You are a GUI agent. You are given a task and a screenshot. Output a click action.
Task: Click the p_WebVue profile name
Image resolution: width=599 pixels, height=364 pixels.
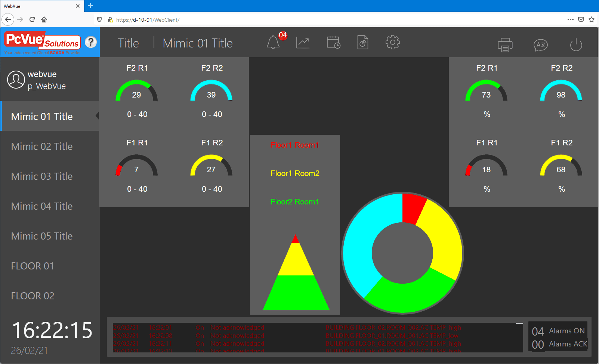point(47,86)
